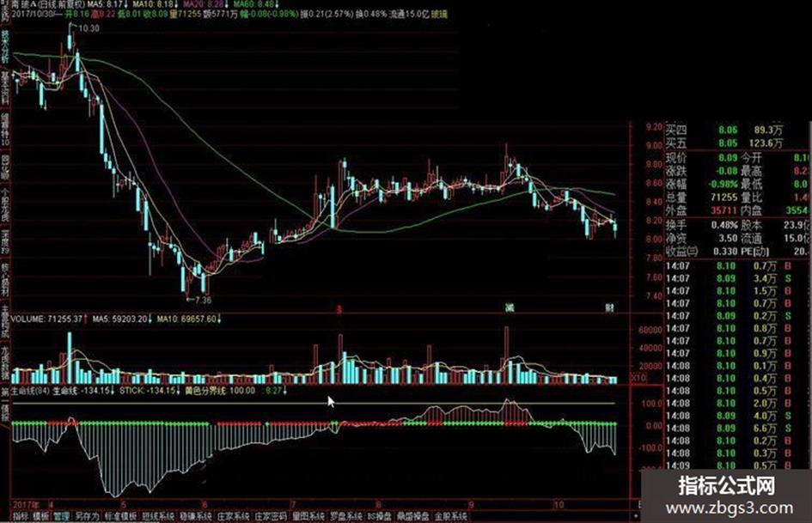Choose the 另存为 tab
The width and height of the screenshot is (812, 523).
[87, 516]
